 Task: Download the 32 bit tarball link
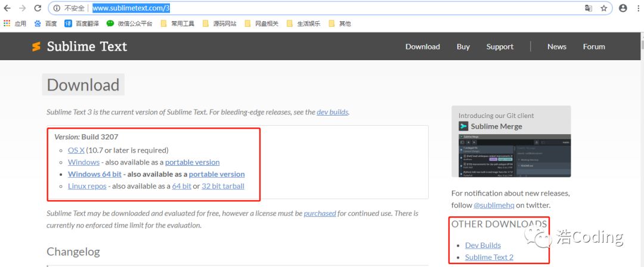click(x=223, y=186)
